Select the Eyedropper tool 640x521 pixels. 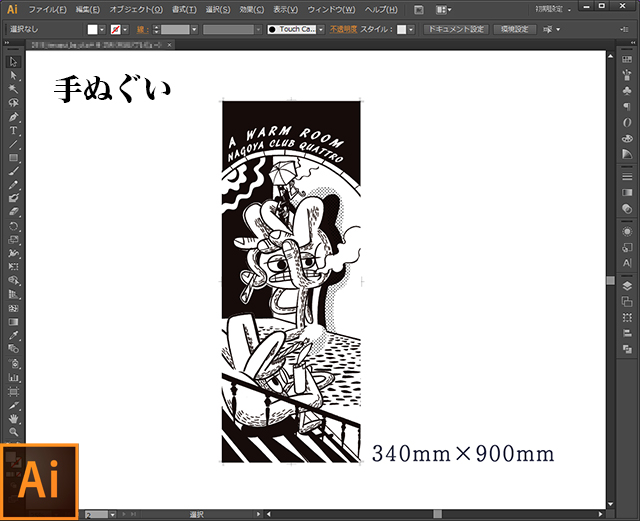pyautogui.click(x=13, y=336)
